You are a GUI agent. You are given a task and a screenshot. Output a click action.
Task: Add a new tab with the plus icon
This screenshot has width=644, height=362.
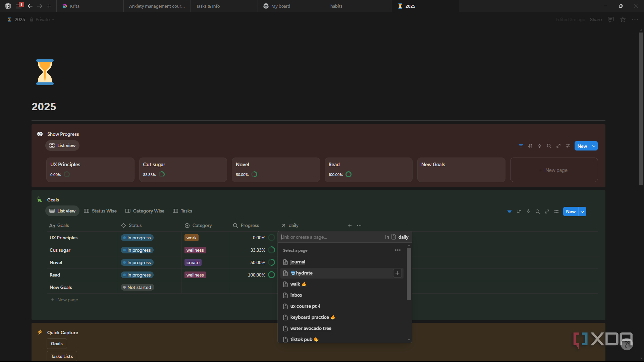click(49, 6)
